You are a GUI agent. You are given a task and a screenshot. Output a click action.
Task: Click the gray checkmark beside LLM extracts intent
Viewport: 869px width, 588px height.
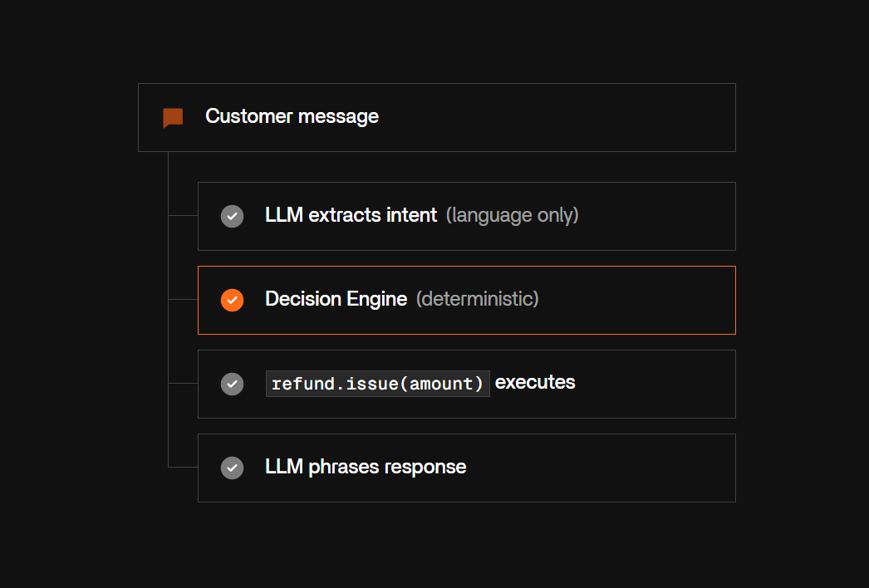[233, 216]
